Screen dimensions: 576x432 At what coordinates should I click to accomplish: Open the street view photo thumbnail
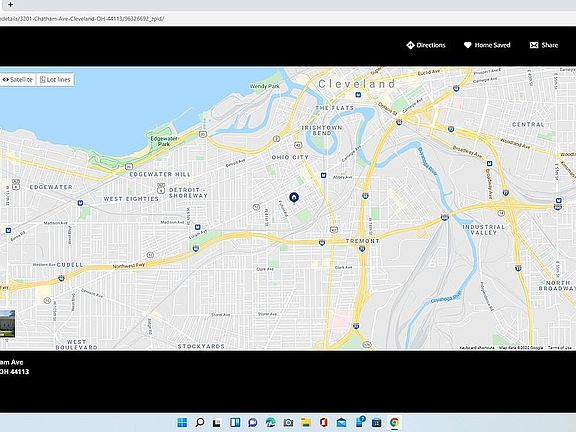pos(7,323)
